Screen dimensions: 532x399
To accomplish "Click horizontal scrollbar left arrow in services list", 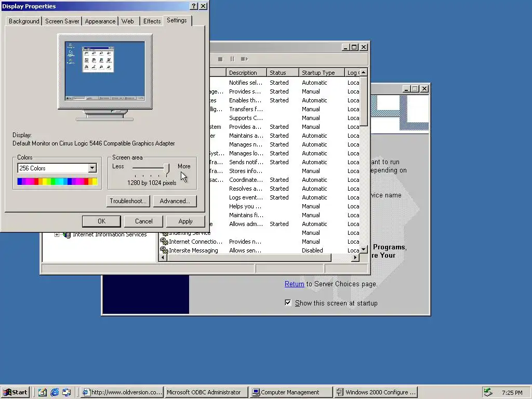I will (x=163, y=258).
